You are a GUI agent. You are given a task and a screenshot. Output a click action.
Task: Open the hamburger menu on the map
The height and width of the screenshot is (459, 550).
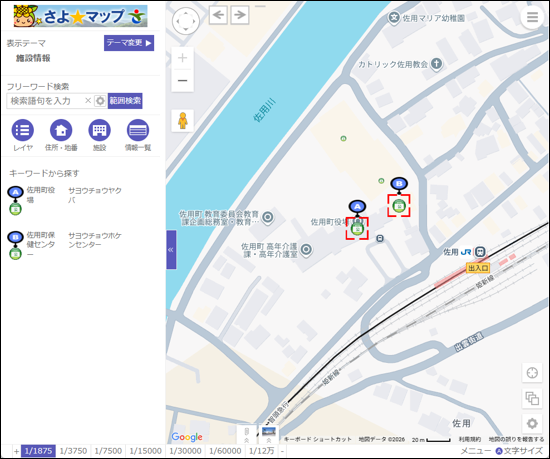coord(532,17)
